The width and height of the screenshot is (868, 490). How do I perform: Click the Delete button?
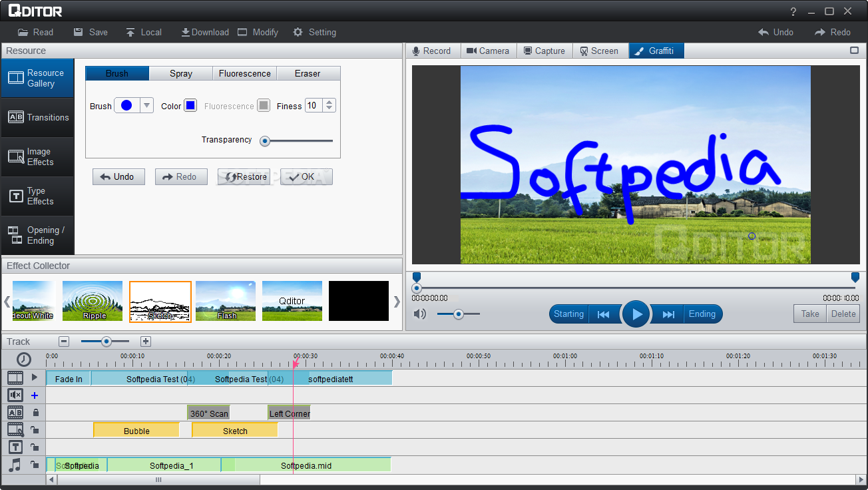[843, 314]
